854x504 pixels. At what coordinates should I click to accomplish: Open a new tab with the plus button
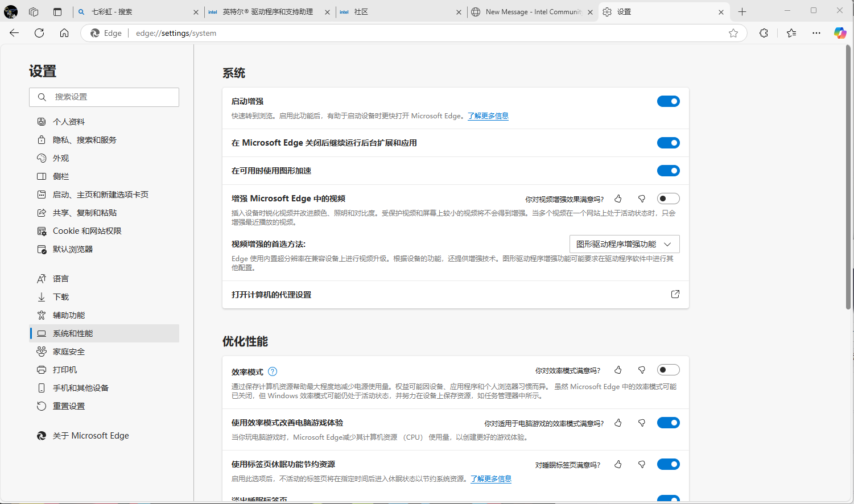click(x=742, y=11)
